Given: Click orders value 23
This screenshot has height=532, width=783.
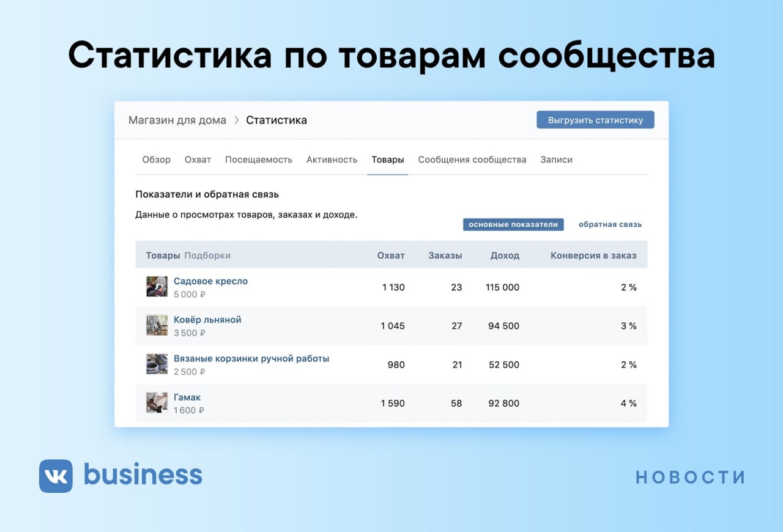Looking at the screenshot, I should coord(456,287).
